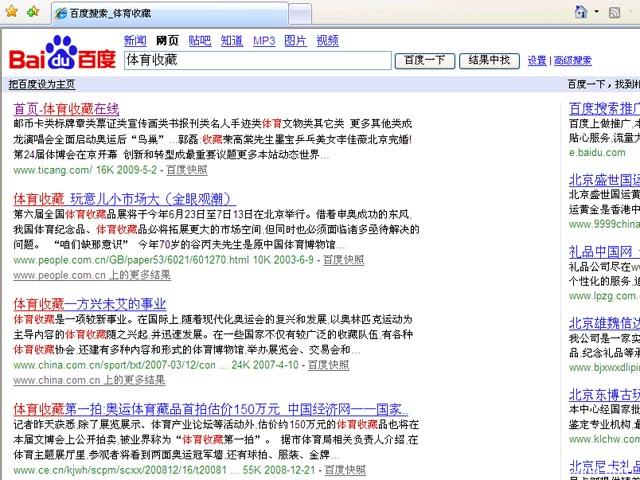
Task: Click the RSS feeds icon
Action: tap(615, 12)
